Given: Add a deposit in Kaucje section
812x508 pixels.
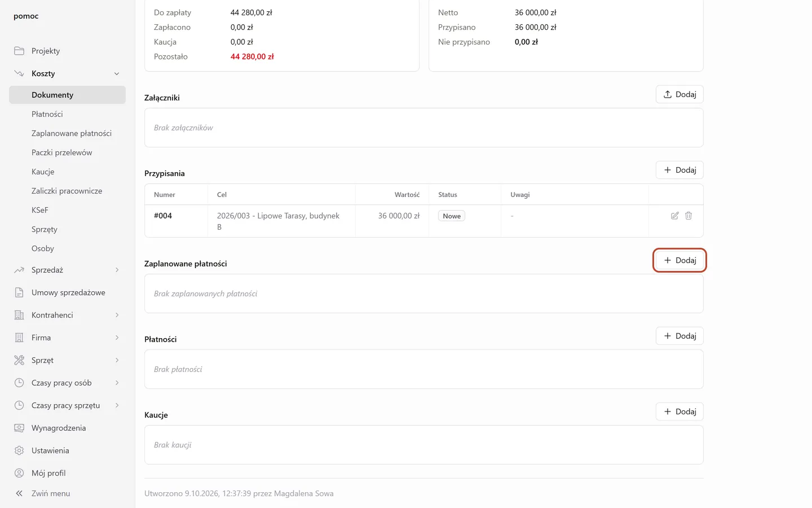Looking at the screenshot, I should point(679,411).
